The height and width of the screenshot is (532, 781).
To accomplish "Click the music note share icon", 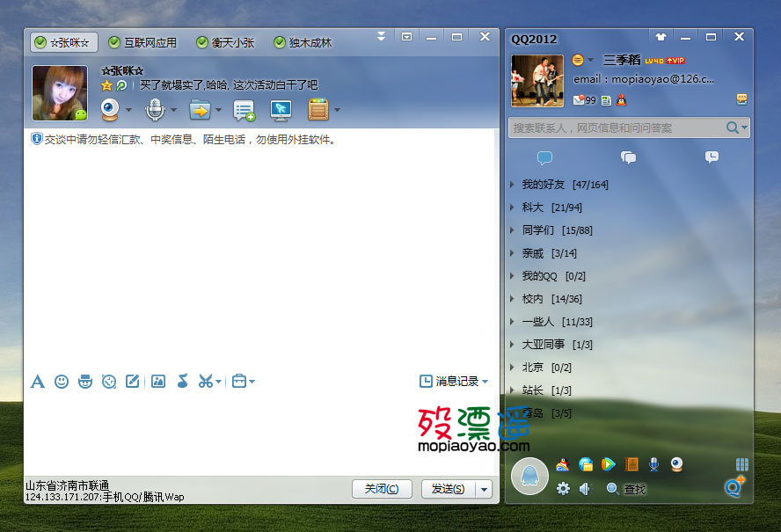I will (x=182, y=382).
